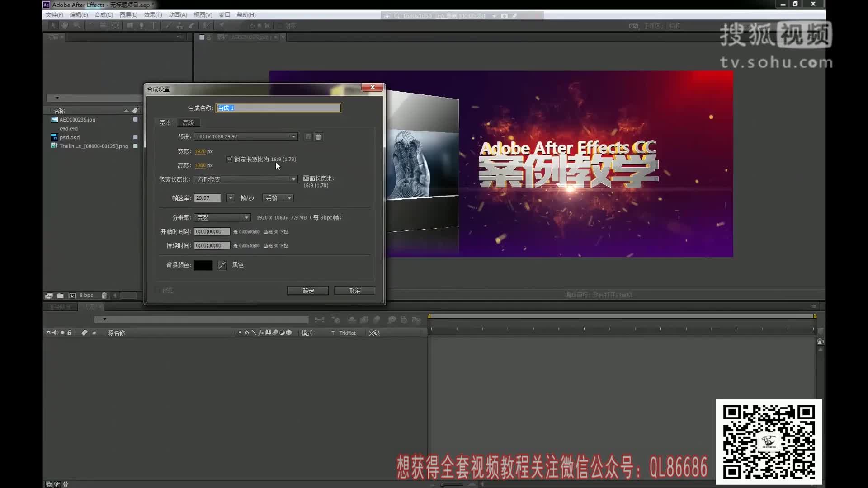Viewport: 868px width, 488px height.
Task: Click the black background color swatch
Action: [203, 265]
